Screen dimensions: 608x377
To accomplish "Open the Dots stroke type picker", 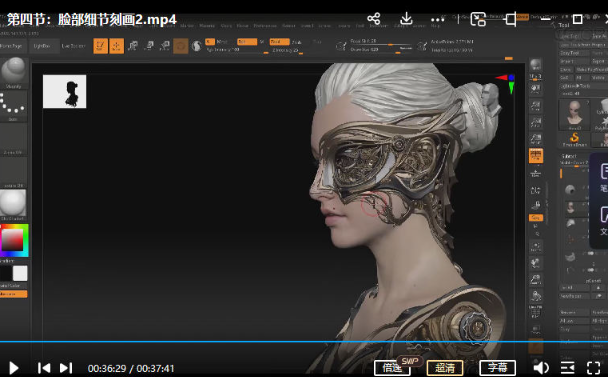I will click(13, 106).
